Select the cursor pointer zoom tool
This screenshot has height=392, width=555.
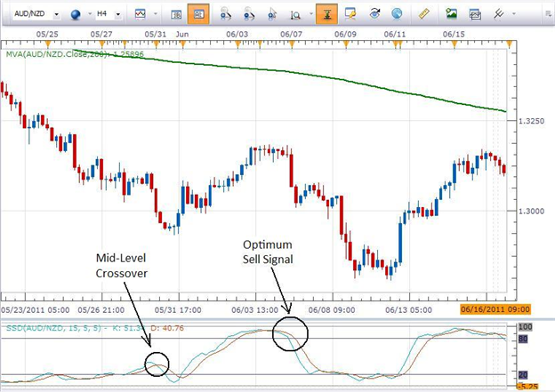click(x=272, y=14)
